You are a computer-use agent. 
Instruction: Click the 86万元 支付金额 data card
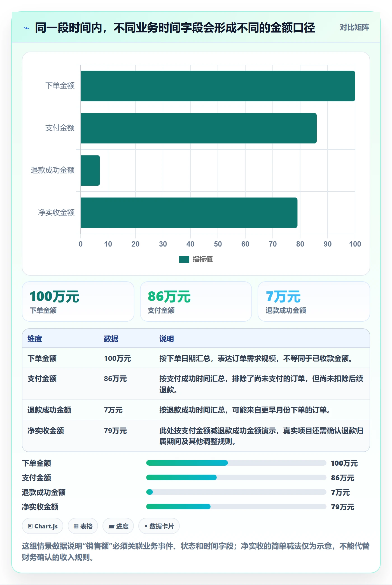(x=196, y=301)
